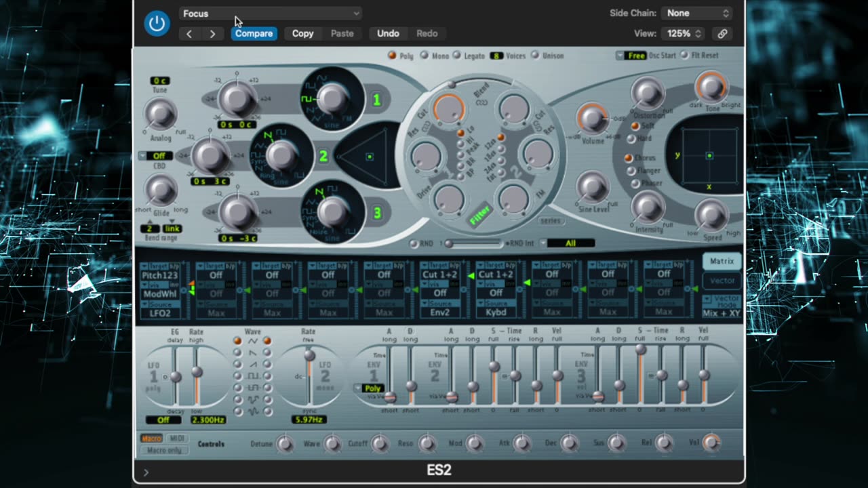Open the Pitch123 target menu
This screenshot has width=868, height=488.
[x=159, y=275]
